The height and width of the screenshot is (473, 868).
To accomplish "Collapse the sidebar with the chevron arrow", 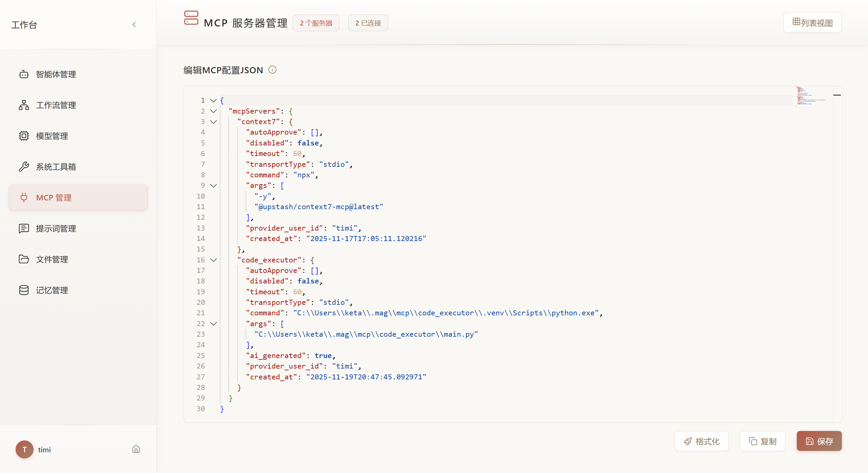I will coord(134,24).
